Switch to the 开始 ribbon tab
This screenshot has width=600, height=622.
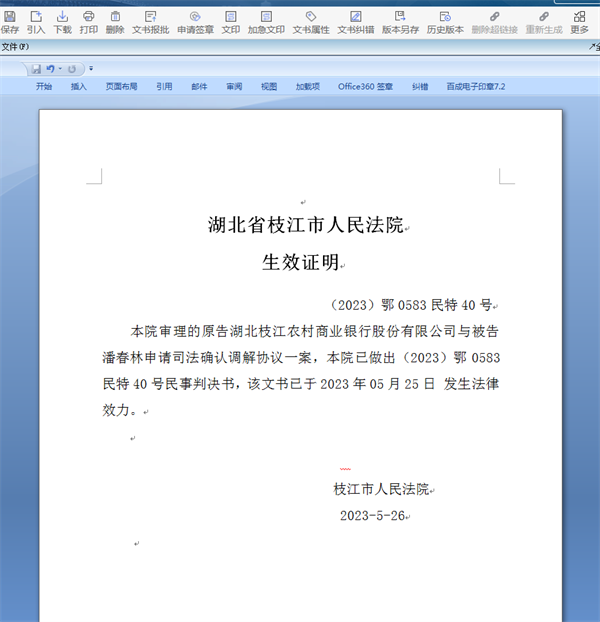44,86
